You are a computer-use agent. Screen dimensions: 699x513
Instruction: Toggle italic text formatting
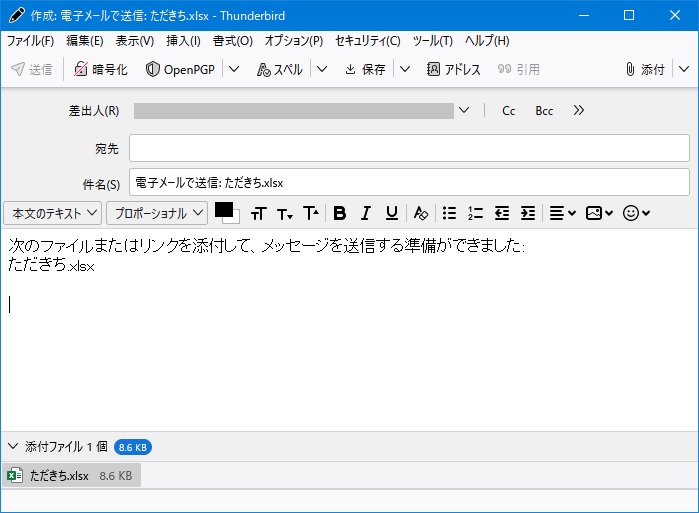[x=365, y=213]
